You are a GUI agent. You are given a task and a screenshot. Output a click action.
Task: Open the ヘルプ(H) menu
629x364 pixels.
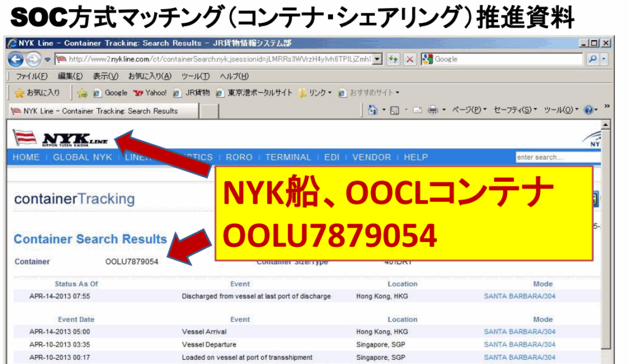coord(234,76)
